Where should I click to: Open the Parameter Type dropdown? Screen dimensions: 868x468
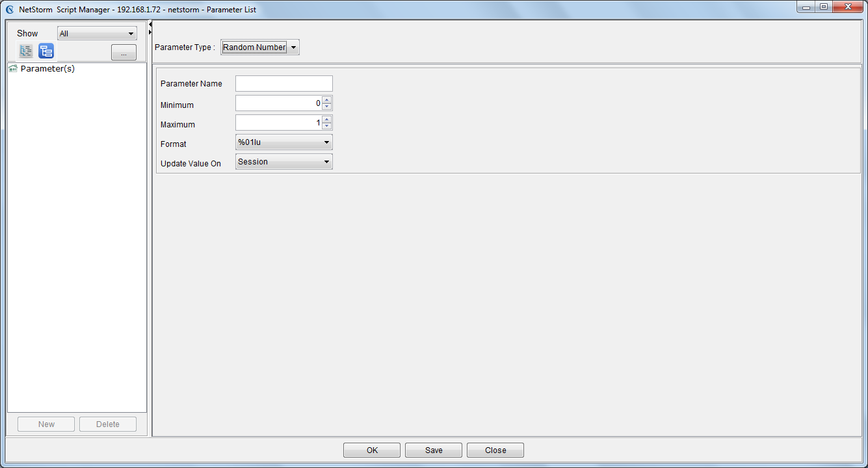pyautogui.click(x=260, y=47)
